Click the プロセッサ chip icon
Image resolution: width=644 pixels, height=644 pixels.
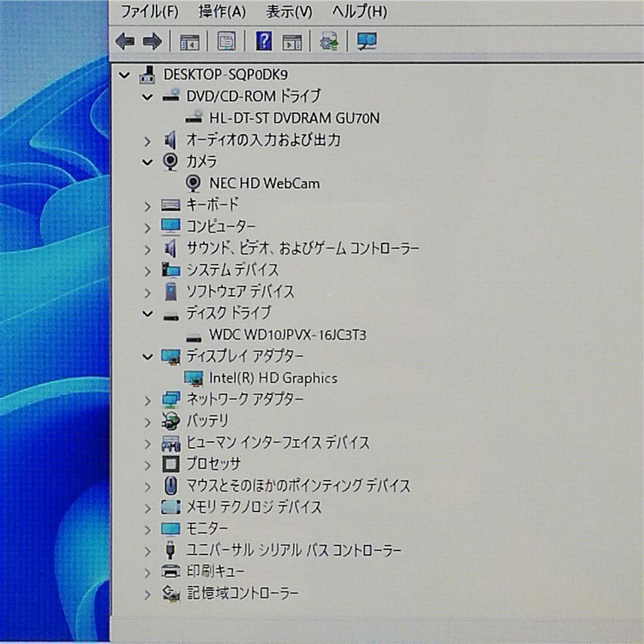click(171, 464)
